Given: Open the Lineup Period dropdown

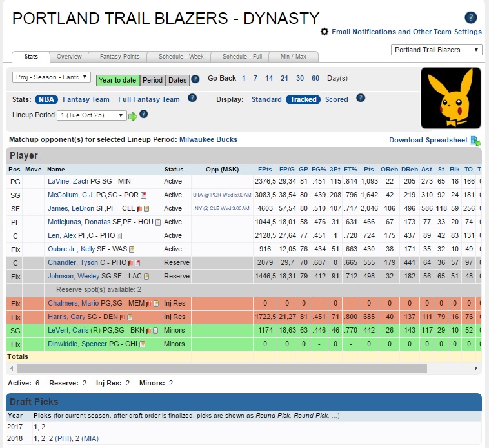Looking at the screenshot, I should pos(92,115).
